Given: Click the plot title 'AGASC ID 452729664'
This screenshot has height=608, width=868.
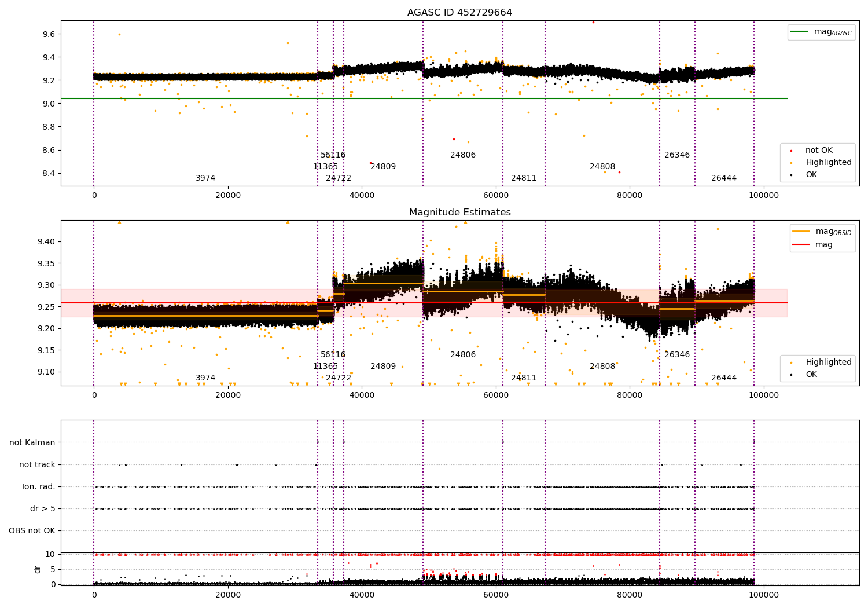Looking at the screenshot, I should click(x=459, y=13).
